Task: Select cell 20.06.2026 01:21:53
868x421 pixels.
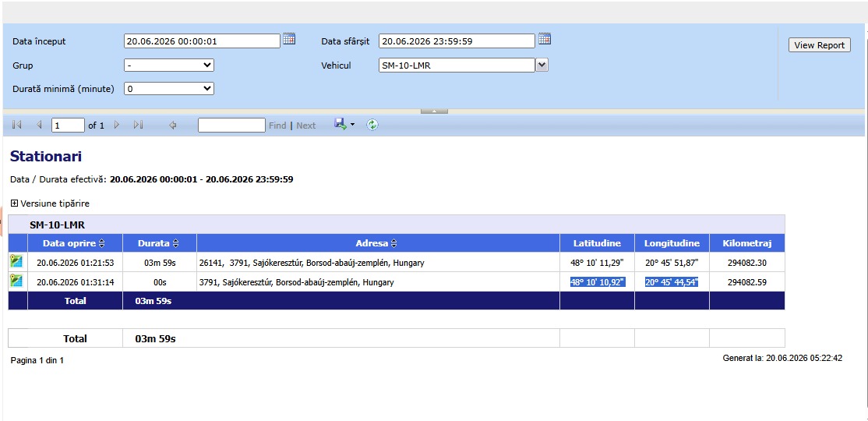Action: (76, 263)
